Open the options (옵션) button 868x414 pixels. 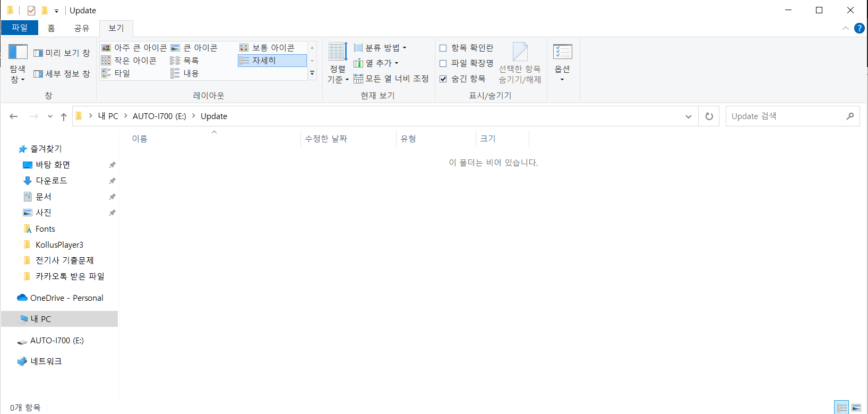(x=562, y=63)
